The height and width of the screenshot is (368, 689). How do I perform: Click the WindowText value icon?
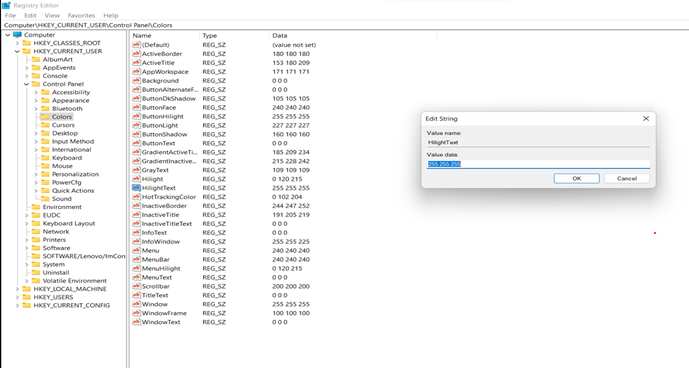point(136,322)
